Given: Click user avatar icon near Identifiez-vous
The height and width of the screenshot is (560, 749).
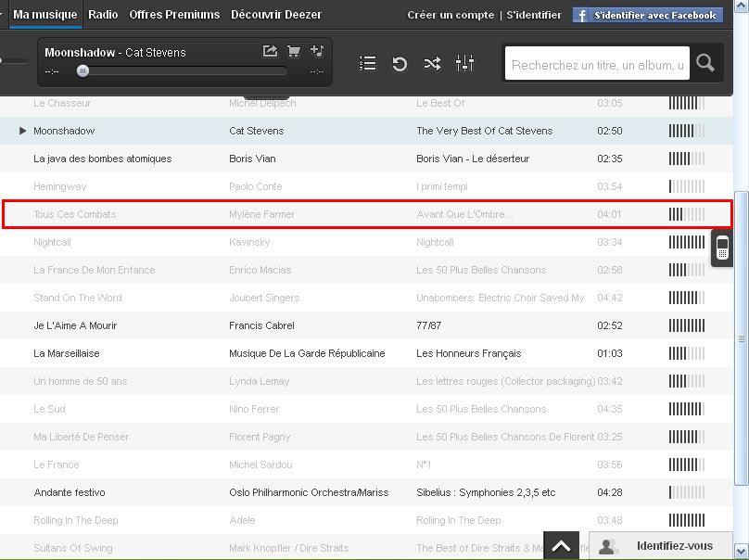Looking at the screenshot, I should coord(606,546).
